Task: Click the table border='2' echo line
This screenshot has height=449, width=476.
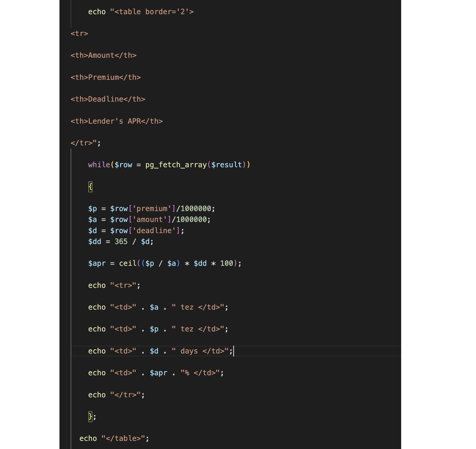Action: coord(141,12)
